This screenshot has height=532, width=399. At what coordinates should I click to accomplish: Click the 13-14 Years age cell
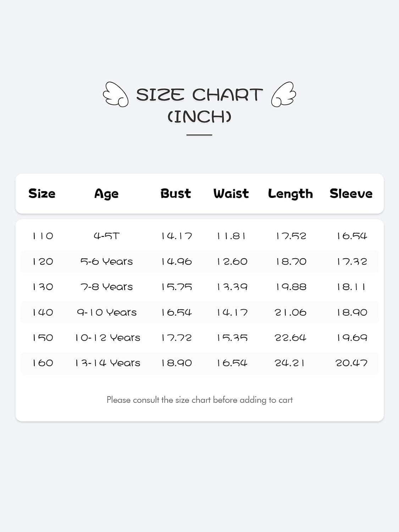coord(107,363)
